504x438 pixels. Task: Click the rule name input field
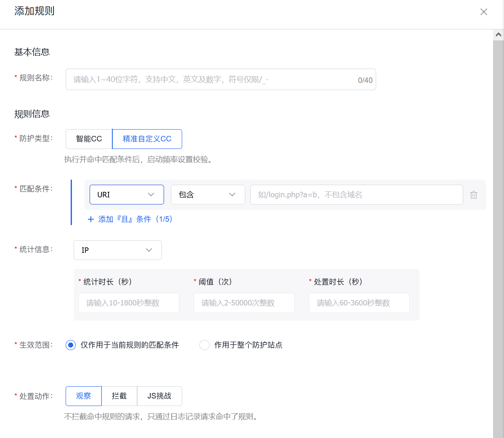click(210, 79)
